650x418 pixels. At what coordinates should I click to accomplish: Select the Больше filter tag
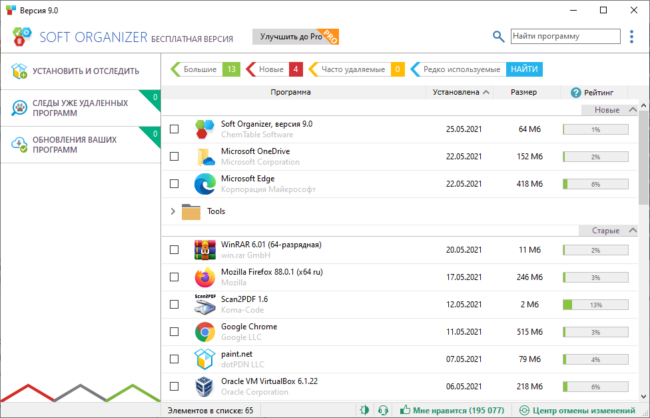pyautogui.click(x=205, y=69)
